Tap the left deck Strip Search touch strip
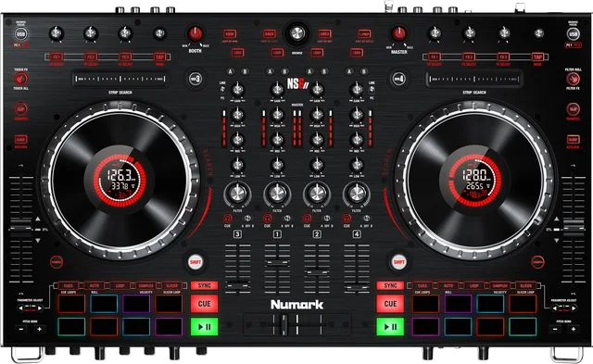The height and width of the screenshot is (364, 593). tap(120, 79)
